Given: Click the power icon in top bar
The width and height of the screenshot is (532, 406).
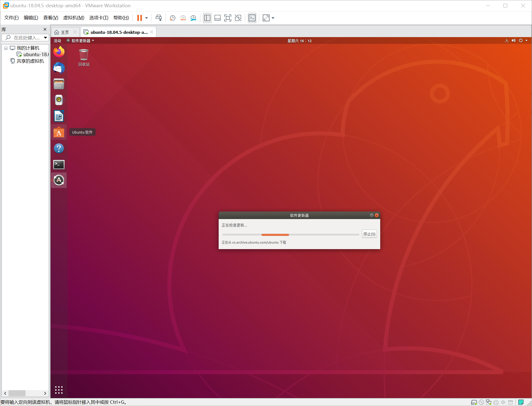Looking at the screenshot, I should 520,41.
